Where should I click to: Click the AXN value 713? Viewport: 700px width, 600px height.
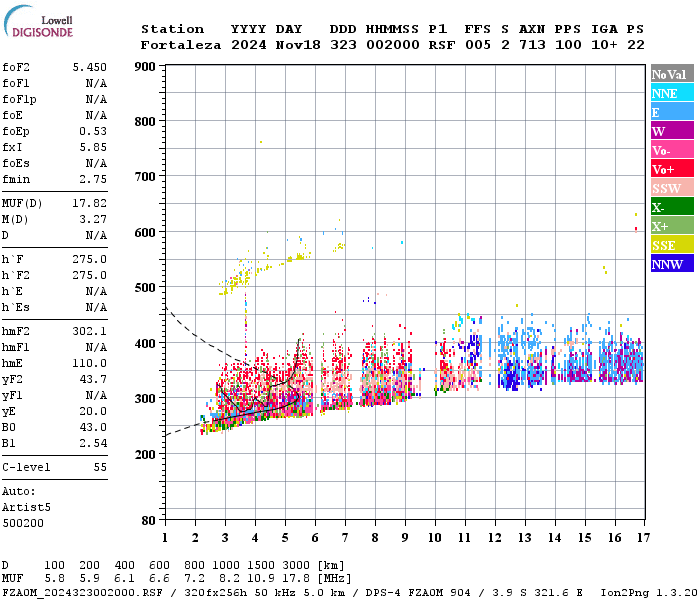(x=532, y=45)
